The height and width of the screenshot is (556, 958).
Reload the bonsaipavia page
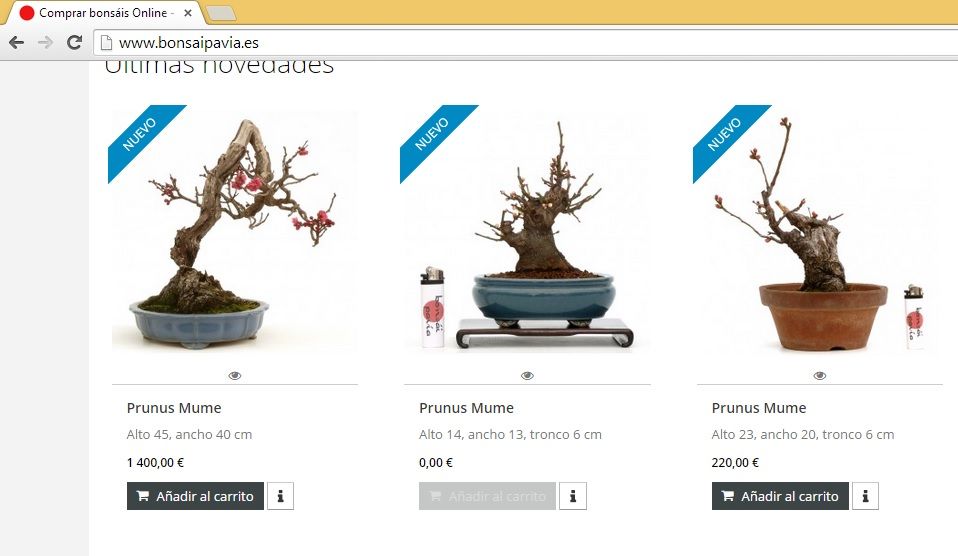(75, 43)
